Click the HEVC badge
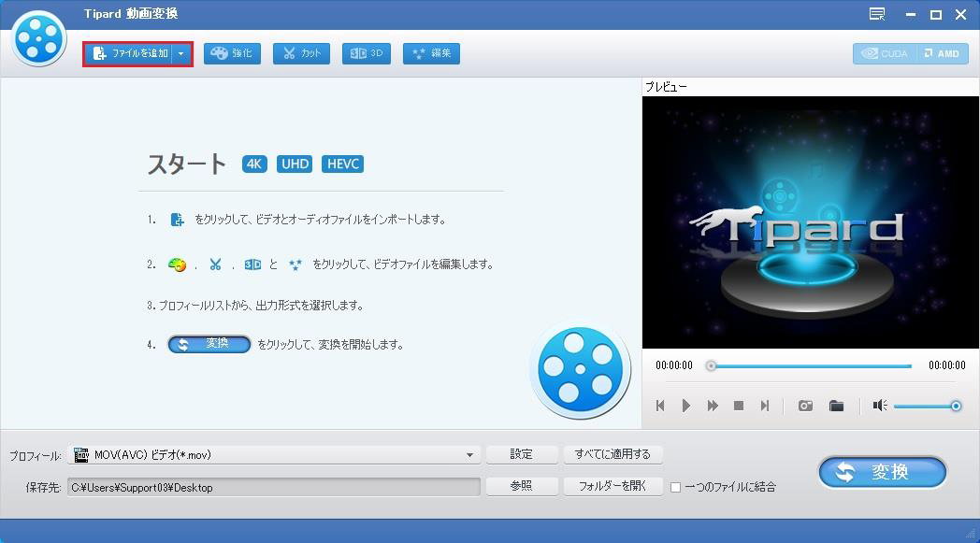The height and width of the screenshot is (543, 980). [342, 164]
